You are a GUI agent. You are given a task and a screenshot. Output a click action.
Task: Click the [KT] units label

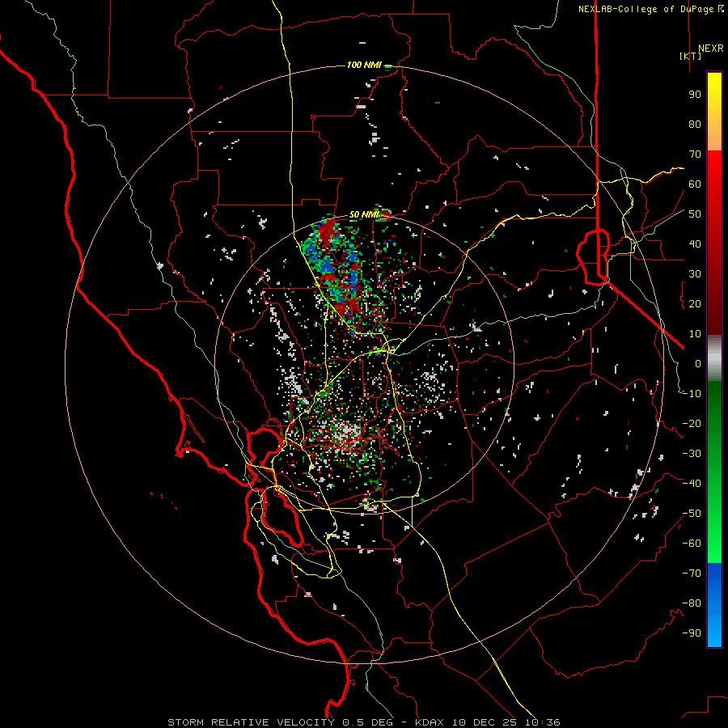coord(691,56)
